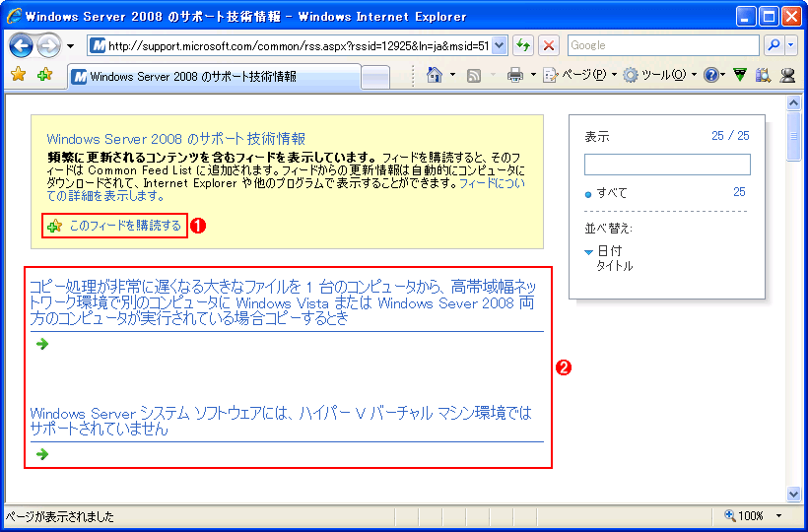Open the Windows Server システム ソフトウェア article link
808x532 pixels.
[281, 421]
